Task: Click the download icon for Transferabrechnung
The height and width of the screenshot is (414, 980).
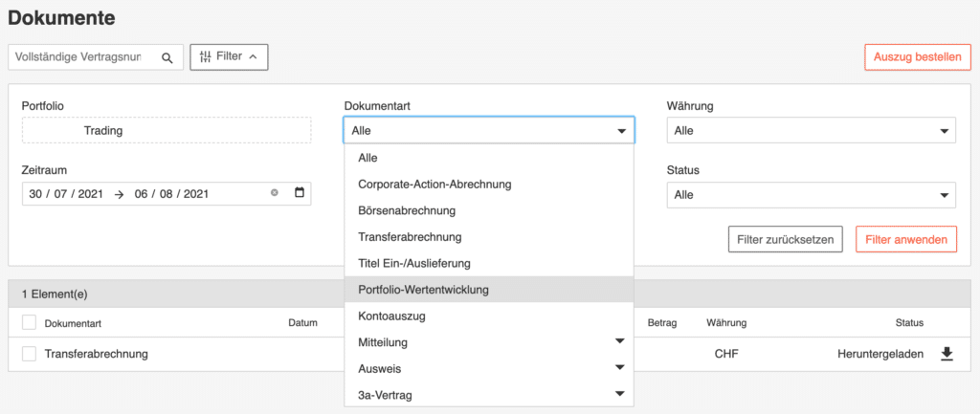Action: (947, 354)
